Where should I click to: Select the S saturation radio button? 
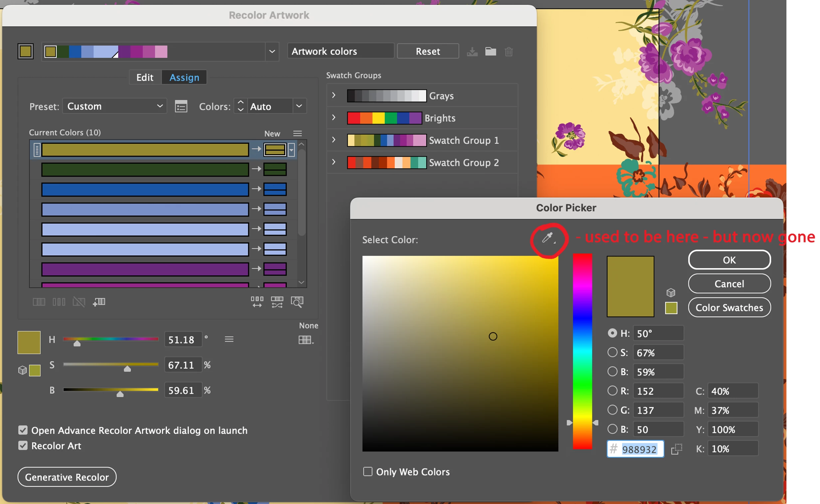[x=612, y=352]
